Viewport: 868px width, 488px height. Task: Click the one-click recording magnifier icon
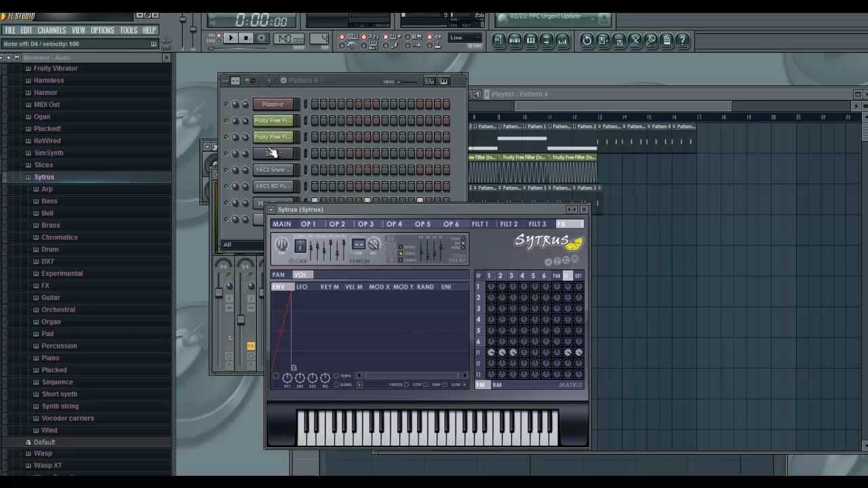tap(651, 41)
